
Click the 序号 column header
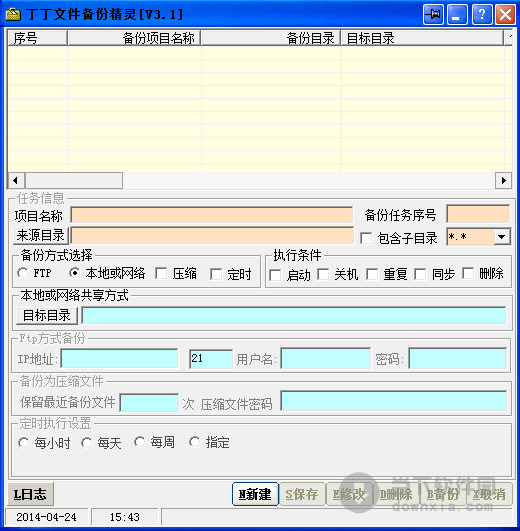tap(37, 38)
